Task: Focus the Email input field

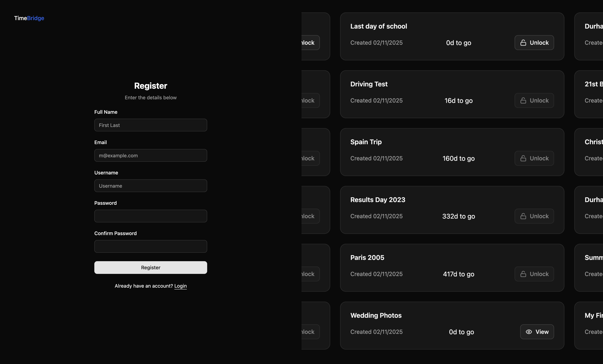Action: 151,155
